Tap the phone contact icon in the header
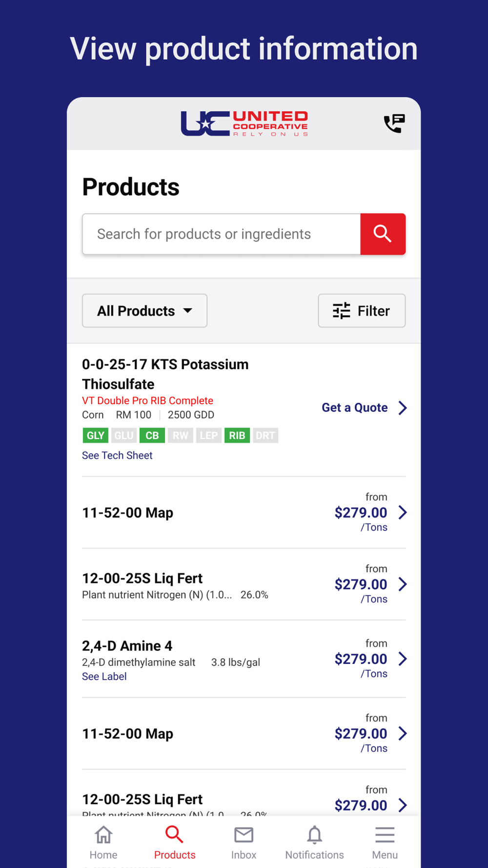Screen dimensions: 488x868 click(x=394, y=124)
